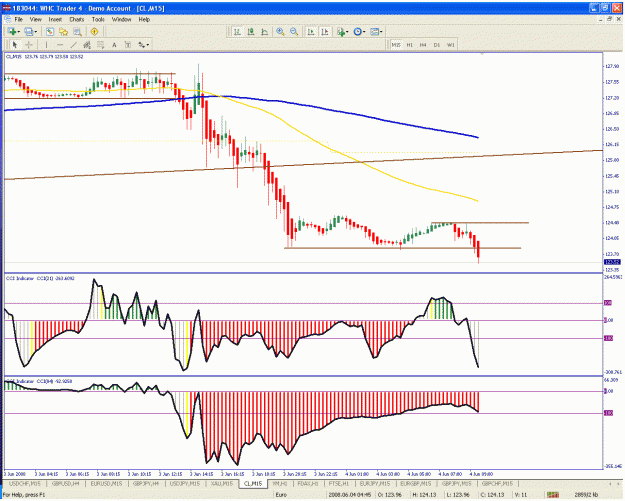The image size is (625, 501).
Task: Open the Charts menu
Action: coord(77,19)
